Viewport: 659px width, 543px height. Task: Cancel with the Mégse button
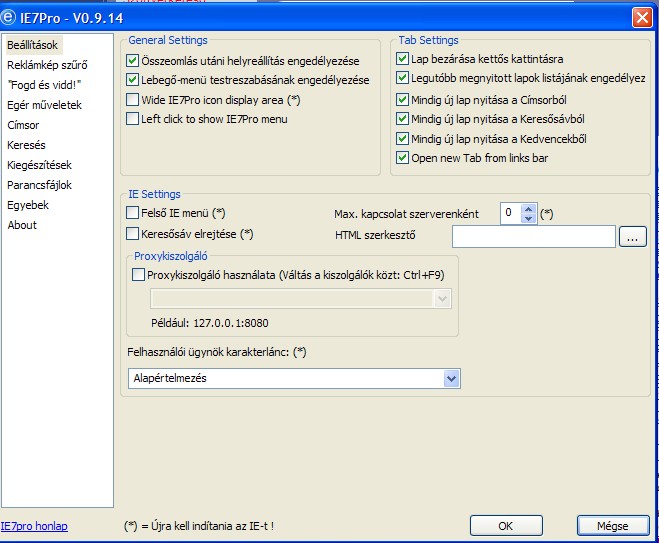613,526
